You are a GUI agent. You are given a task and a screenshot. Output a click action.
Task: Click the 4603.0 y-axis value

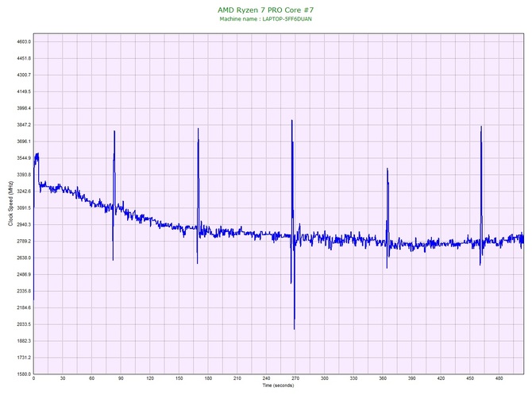click(24, 42)
